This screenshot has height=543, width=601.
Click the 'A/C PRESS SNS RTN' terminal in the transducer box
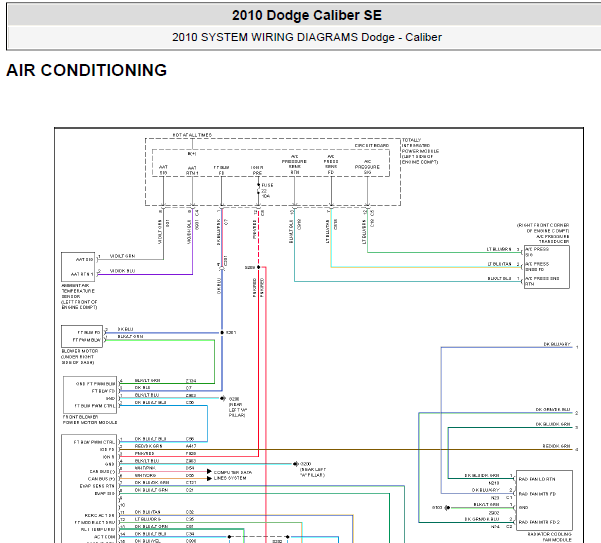pyautogui.click(x=542, y=281)
